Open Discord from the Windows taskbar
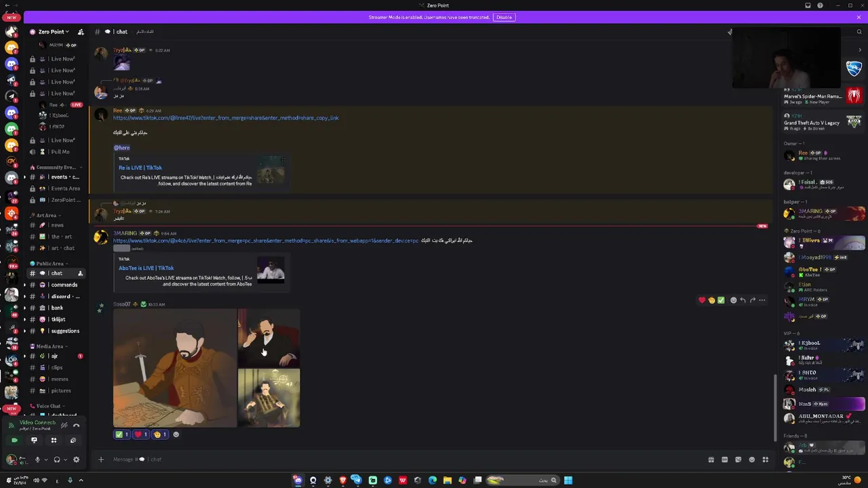Image resolution: width=868 pixels, height=488 pixels. coord(298,481)
